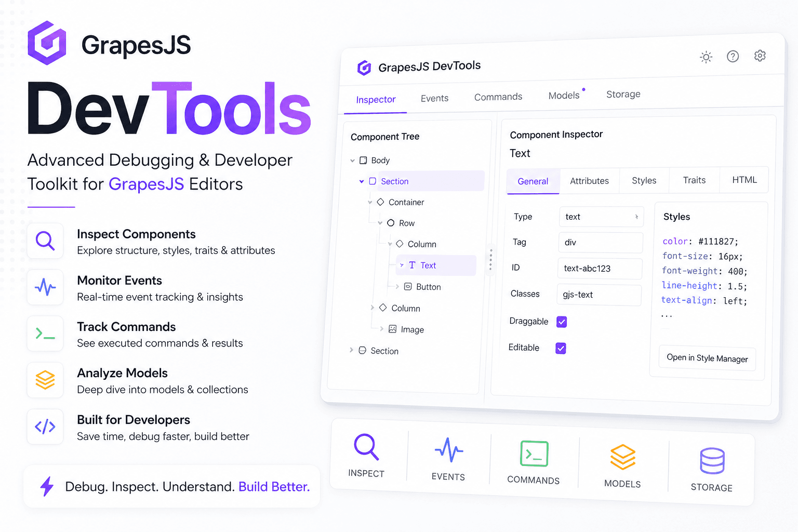The width and height of the screenshot is (798, 532).
Task: Expand the bottom Section node in tree
Action: click(x=351, y=350)
